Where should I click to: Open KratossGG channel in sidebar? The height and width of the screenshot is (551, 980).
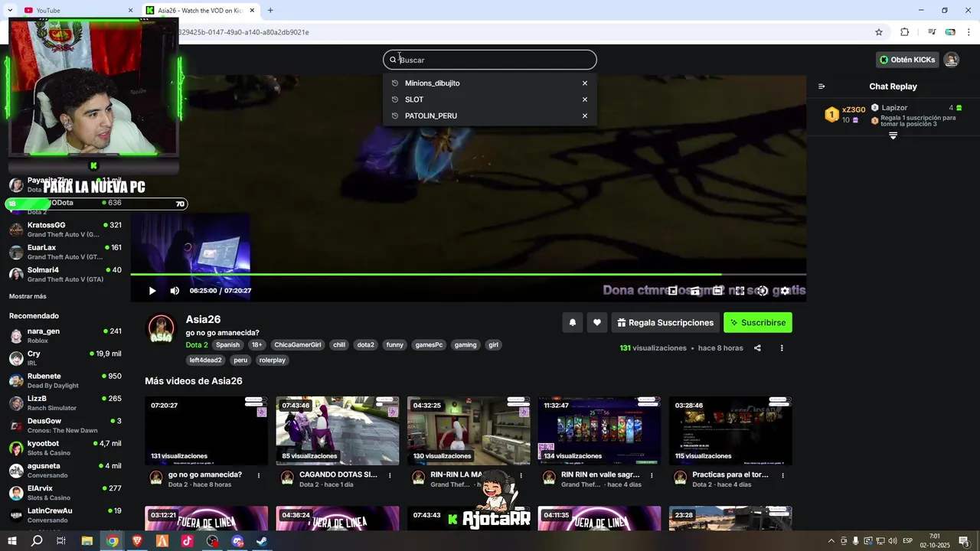coord(65,230)
